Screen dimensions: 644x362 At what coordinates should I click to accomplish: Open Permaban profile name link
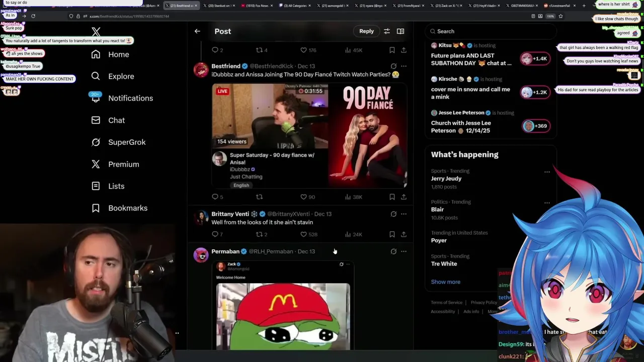pos(225,251)
